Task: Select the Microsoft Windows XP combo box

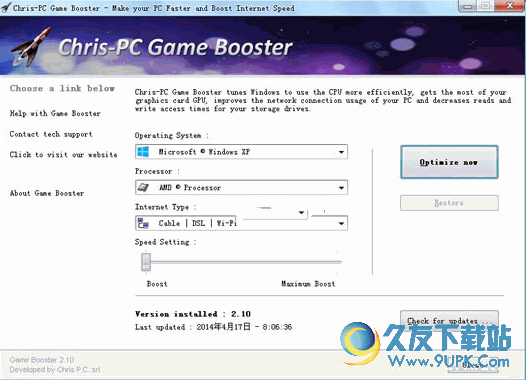Action: pos(241,152)
